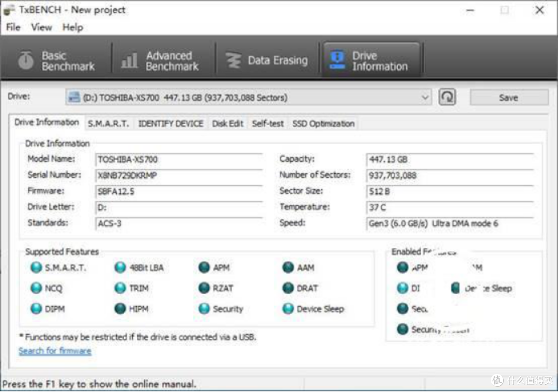This screenshot has width=558, height=392.
Task: Click the enabled Device Sleep indicator
Action: coord(455,288)
